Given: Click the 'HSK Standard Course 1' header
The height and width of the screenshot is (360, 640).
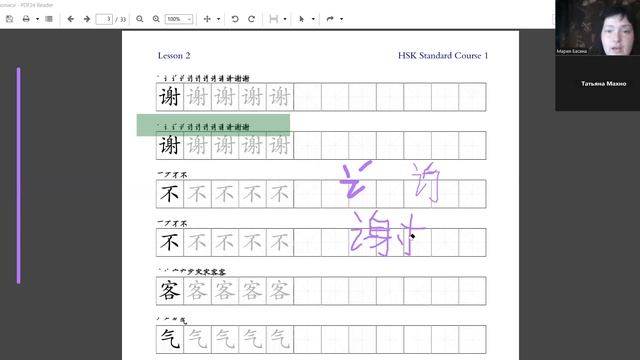Looking at the screenshot, I should tap(443, 56).
